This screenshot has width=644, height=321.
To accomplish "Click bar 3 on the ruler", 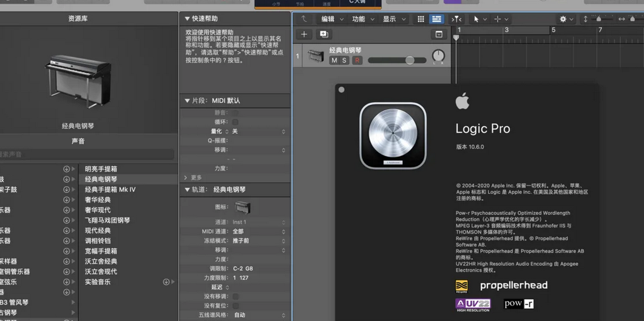I will pos(506,30).
